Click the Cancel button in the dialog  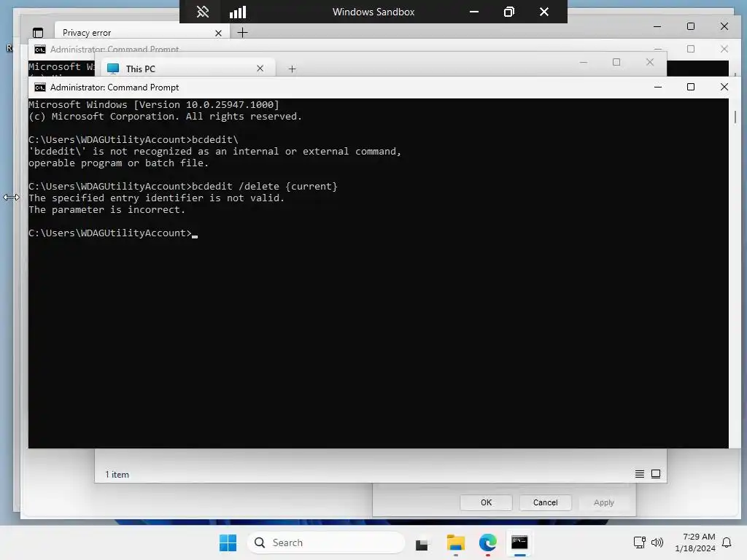[x=545, y=502]
